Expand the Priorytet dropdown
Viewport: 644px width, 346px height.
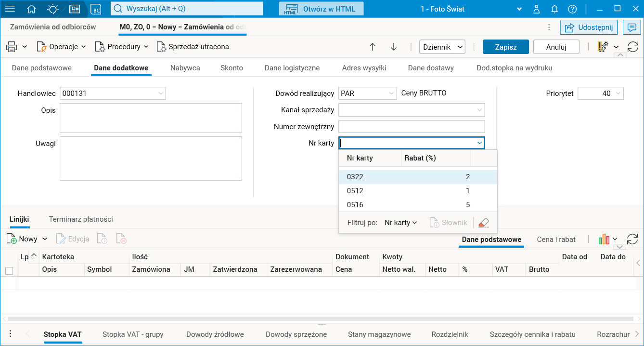point(618,93)
